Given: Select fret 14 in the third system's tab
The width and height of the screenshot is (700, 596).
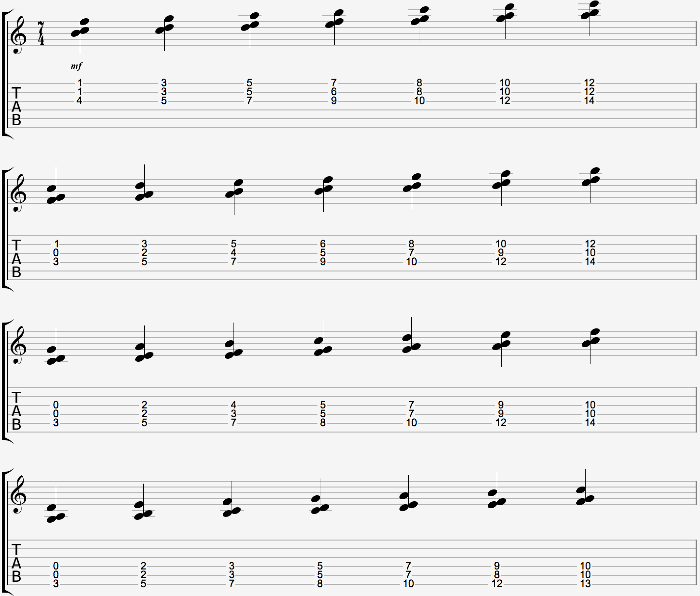Looking at the screenshot, I should [590, 423].
